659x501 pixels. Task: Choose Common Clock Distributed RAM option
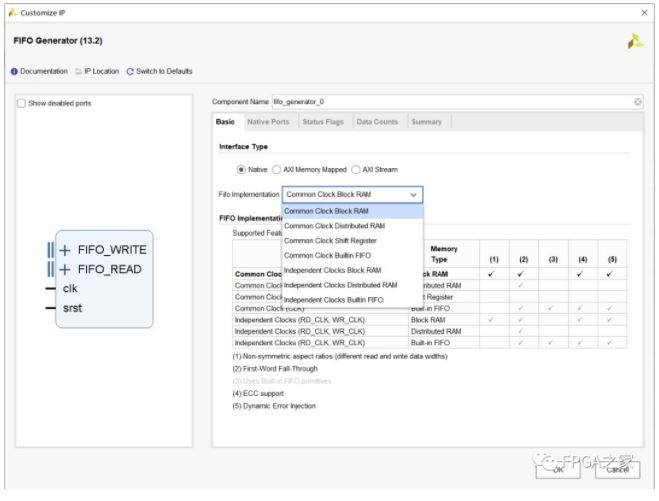coord(352,226)
